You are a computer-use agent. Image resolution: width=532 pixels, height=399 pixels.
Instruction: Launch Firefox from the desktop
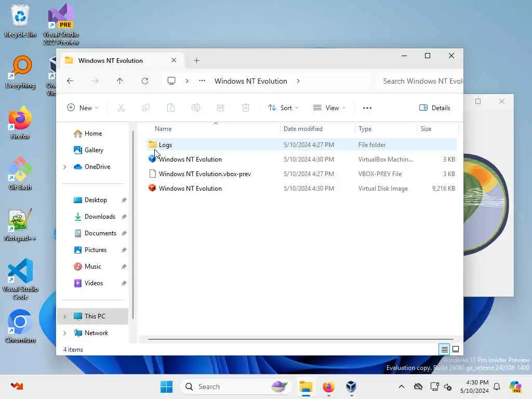20,123
